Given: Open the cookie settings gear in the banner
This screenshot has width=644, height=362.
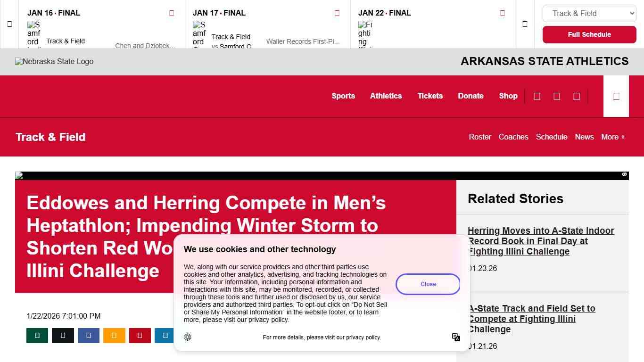Looking at the screenshot, I should 188,337.
